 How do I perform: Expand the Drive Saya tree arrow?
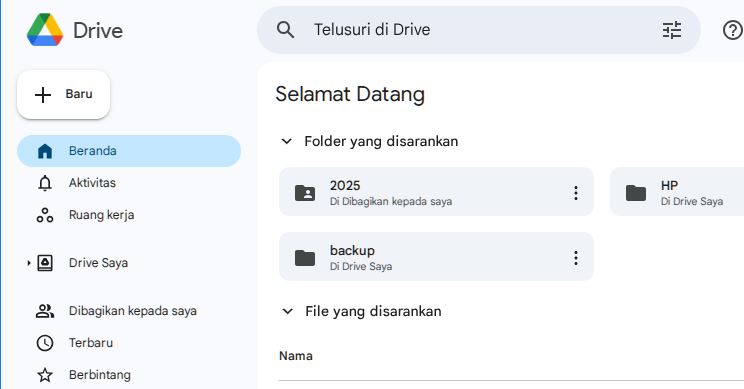(28, 263)
